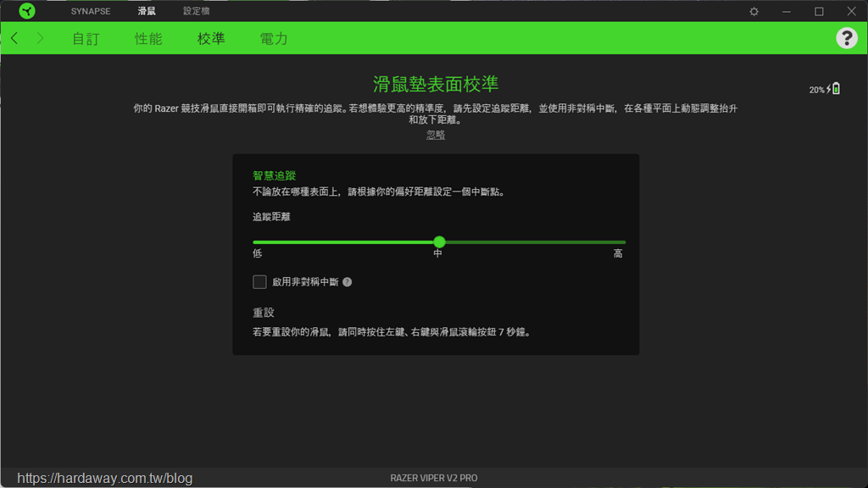The height and width of the screenshot is (488, 868).
Task: Click the Razer logo icon
Action: coord(26,11)
